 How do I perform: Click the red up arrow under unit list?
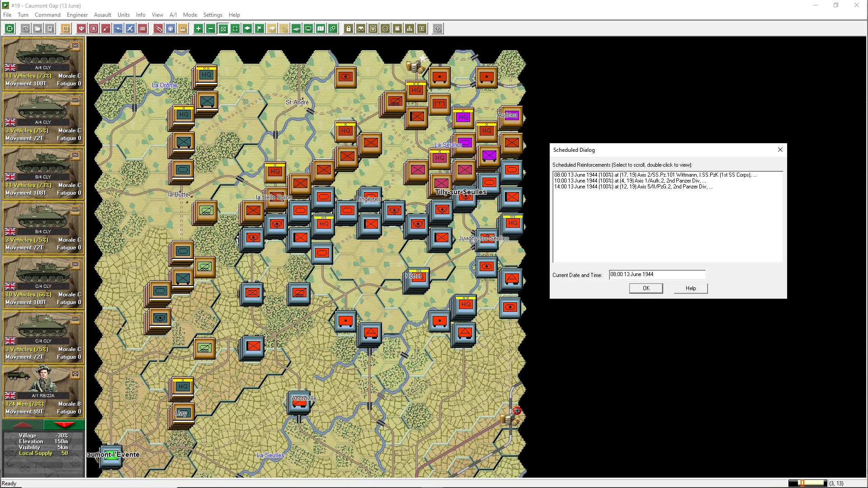click(23, 425)
